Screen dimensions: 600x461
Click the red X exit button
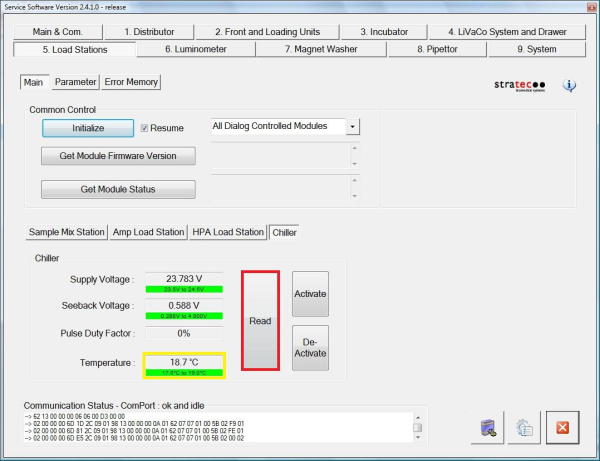click(x=562, y=427)
